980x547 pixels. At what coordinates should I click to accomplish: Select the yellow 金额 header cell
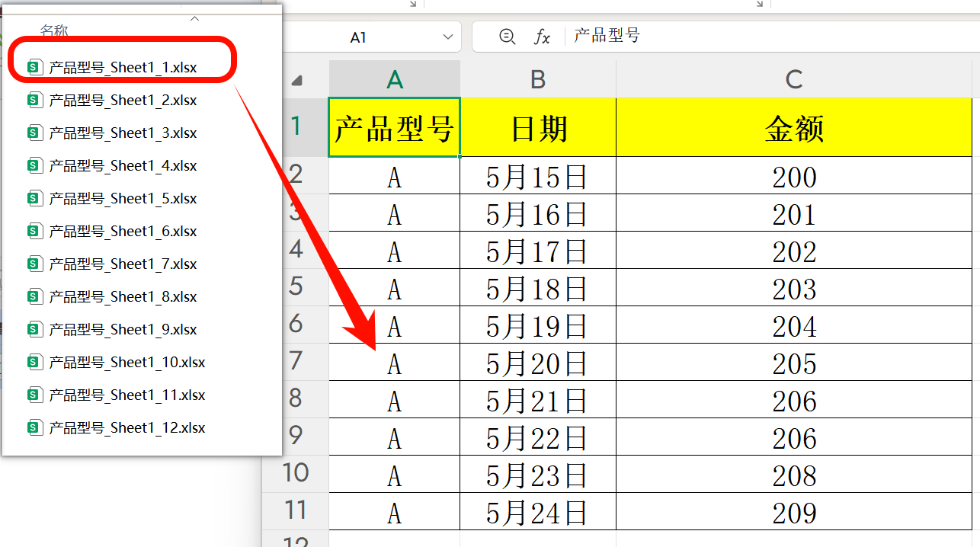(794, 127)
